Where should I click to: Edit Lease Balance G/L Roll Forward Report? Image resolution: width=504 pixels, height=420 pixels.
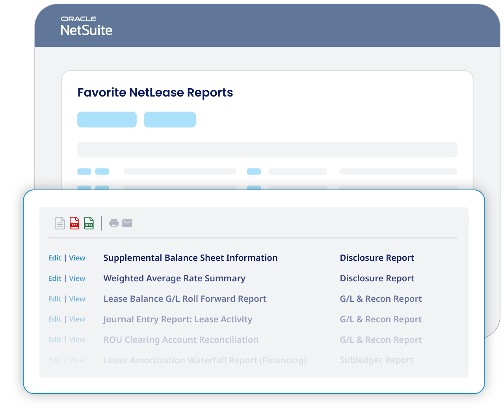(x=55, y=299)
